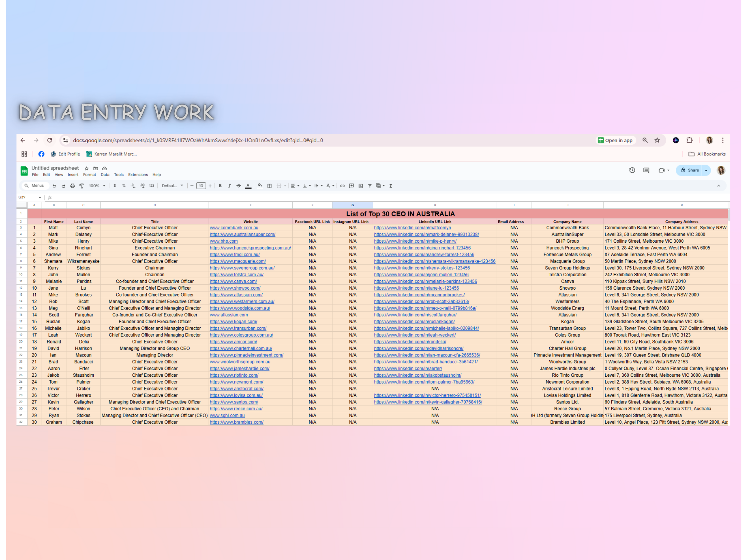This screenshot has height=560, width=747.
Task: Click the create filter icon
Action: [370, 186]
